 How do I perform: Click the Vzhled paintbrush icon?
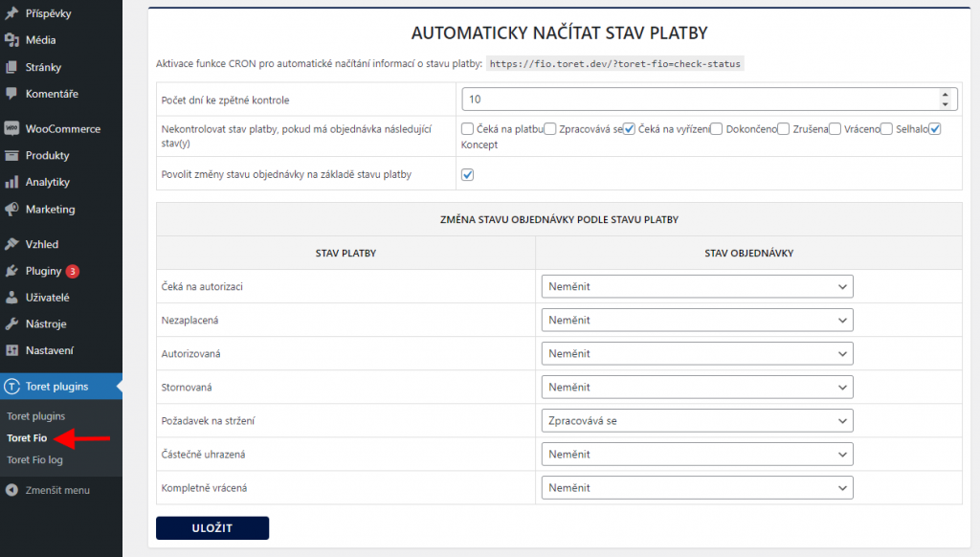(11, 244)
